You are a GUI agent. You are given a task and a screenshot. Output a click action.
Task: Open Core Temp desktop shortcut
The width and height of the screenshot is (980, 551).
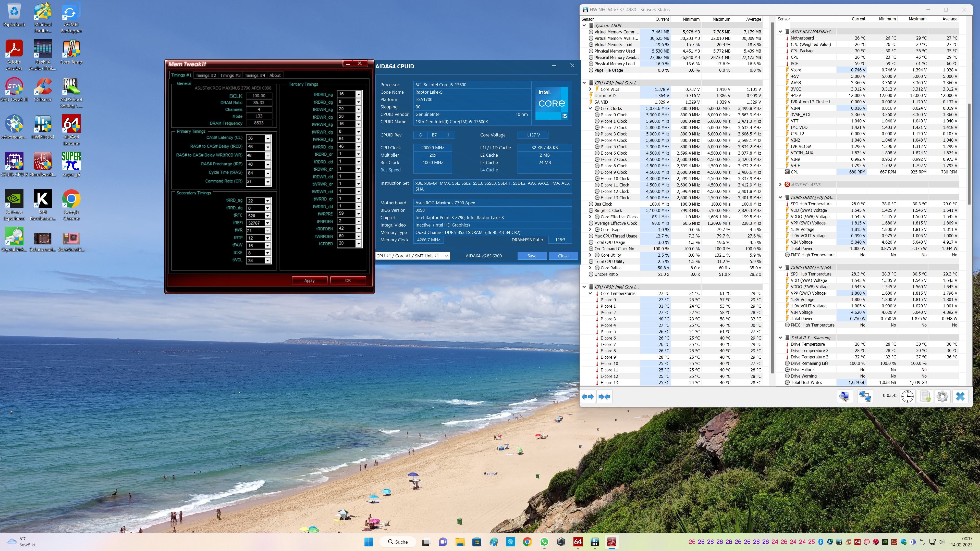(71, 52)
